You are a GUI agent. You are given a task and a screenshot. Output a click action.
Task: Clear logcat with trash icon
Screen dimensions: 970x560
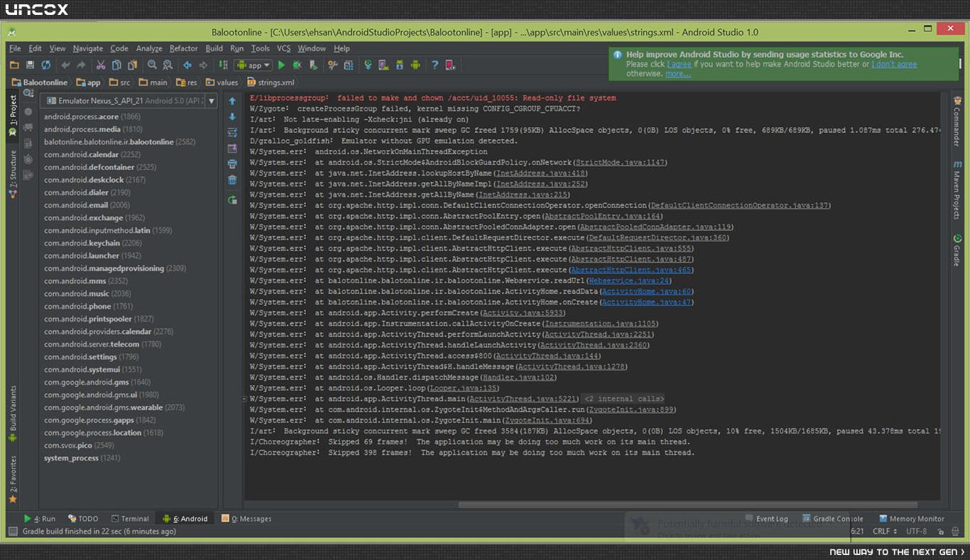click(x=232, y=180)
